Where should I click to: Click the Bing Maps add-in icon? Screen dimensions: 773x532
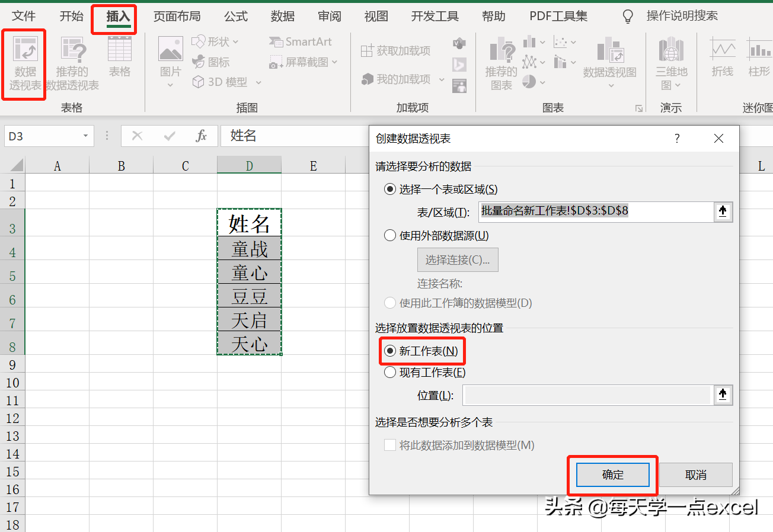tap(459, 65)
